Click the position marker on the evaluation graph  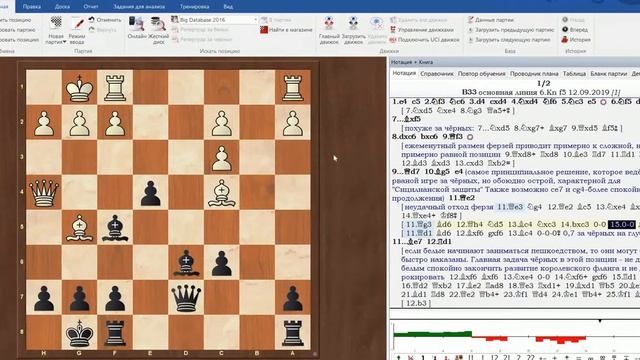point(600,322)
